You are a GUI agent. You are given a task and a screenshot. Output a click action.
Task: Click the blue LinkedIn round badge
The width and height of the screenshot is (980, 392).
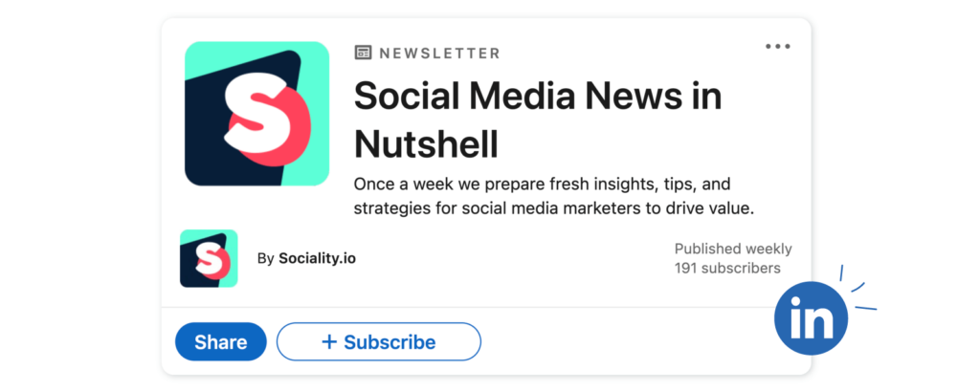[812, 318]
